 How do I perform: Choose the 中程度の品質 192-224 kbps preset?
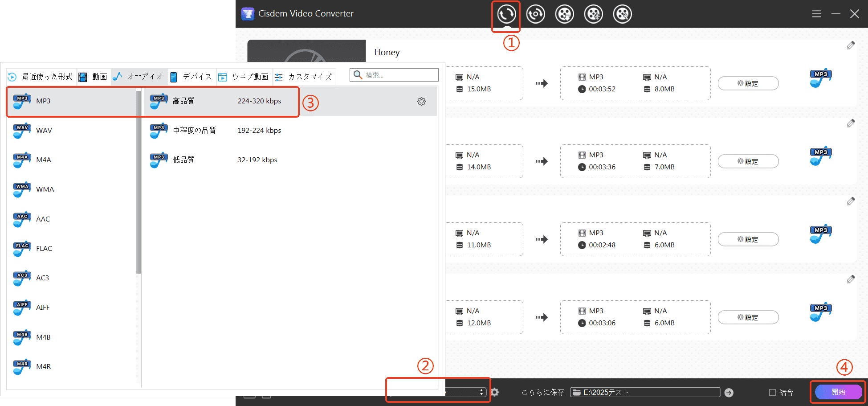point(290,131)
